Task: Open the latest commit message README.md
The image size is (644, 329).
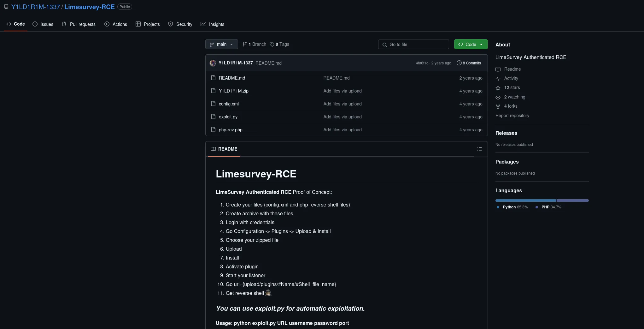Action: (268, 63)
